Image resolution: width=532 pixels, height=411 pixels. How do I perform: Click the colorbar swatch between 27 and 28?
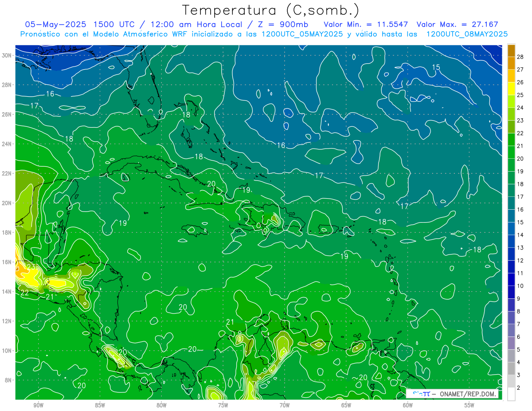coord(511,63)
